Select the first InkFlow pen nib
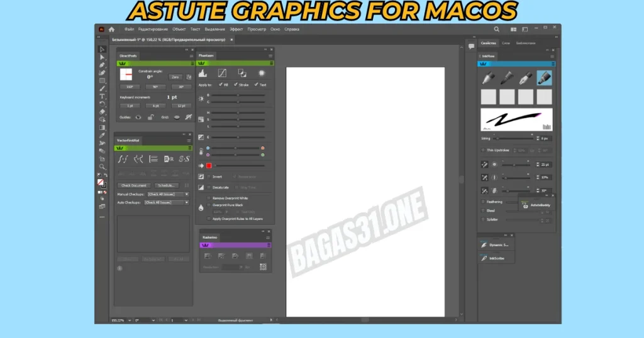Image resolution: width=644 pixels, height=338 pixels. point(488,78)
